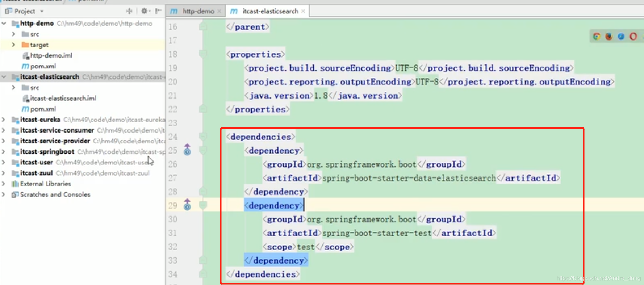Expand Scratches and Consoles node
This screenshot has width=644, height=285.
tap(4, 194)
